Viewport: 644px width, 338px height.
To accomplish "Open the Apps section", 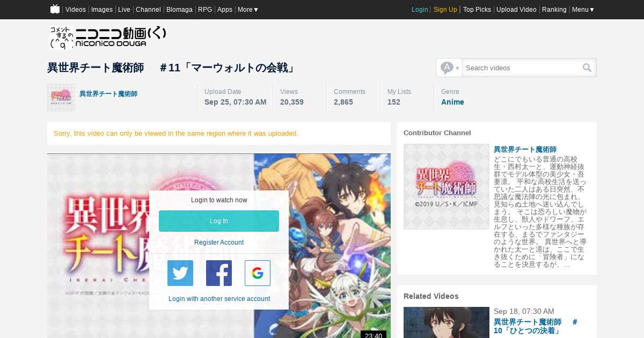I will 225,10.
